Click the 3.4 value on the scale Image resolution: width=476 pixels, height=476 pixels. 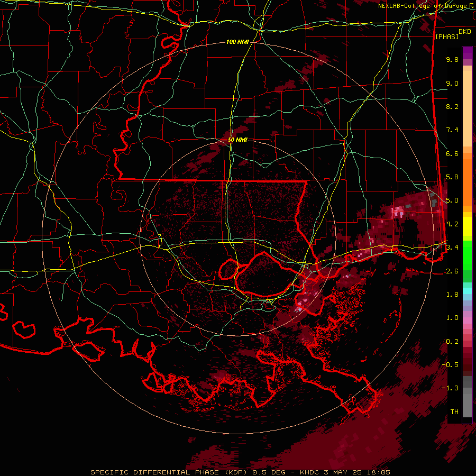click(452, 248)
